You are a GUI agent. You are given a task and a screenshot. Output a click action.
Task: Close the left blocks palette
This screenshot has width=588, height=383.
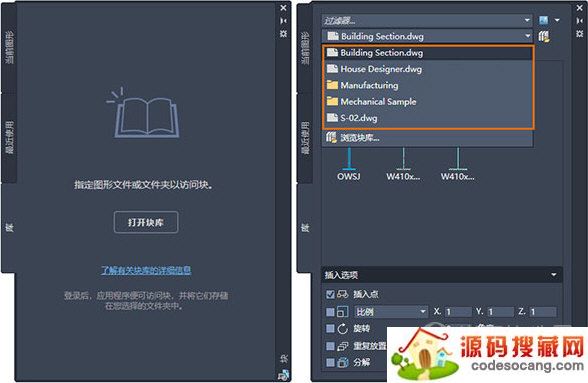(284, 8)
